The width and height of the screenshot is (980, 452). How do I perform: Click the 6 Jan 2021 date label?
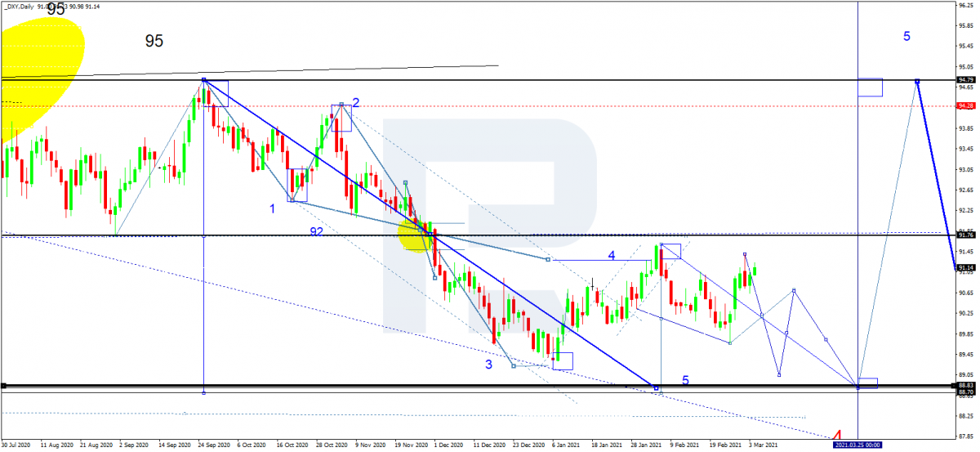[564, 445]
